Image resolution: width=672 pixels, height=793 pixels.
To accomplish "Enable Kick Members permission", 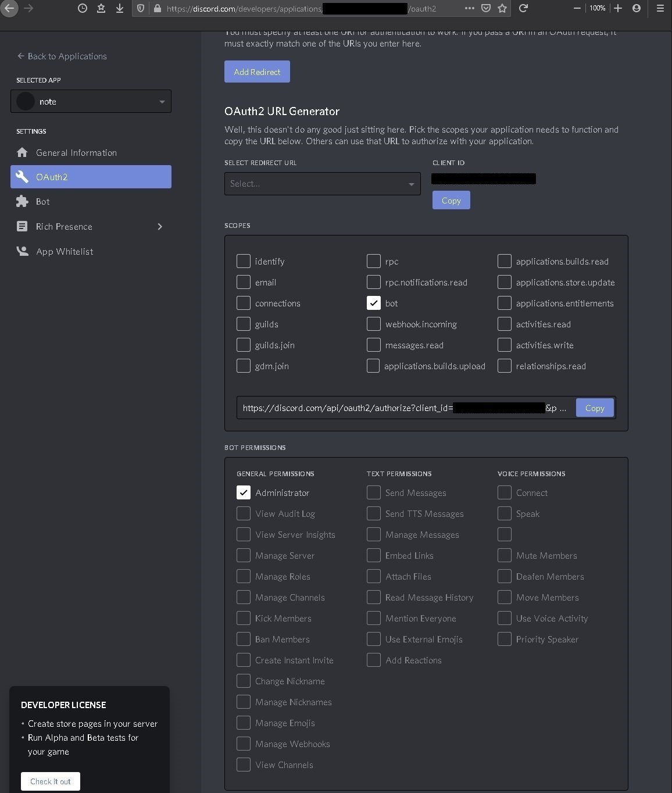I will pos(244,618).
